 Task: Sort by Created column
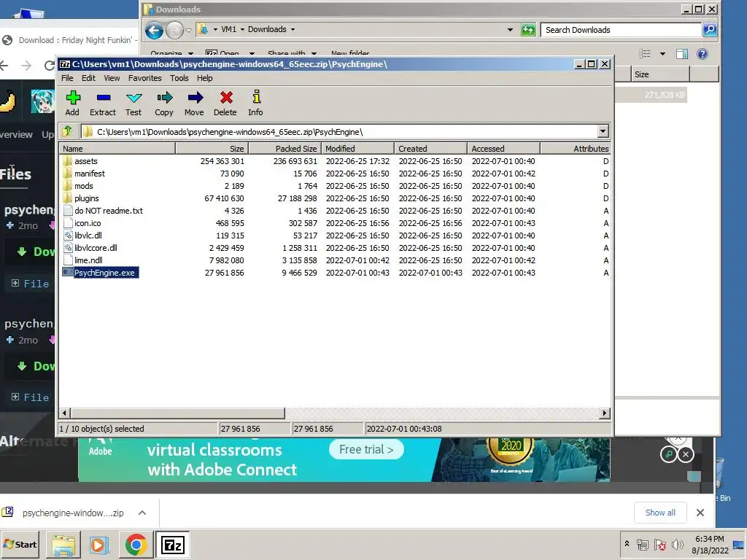430,149
